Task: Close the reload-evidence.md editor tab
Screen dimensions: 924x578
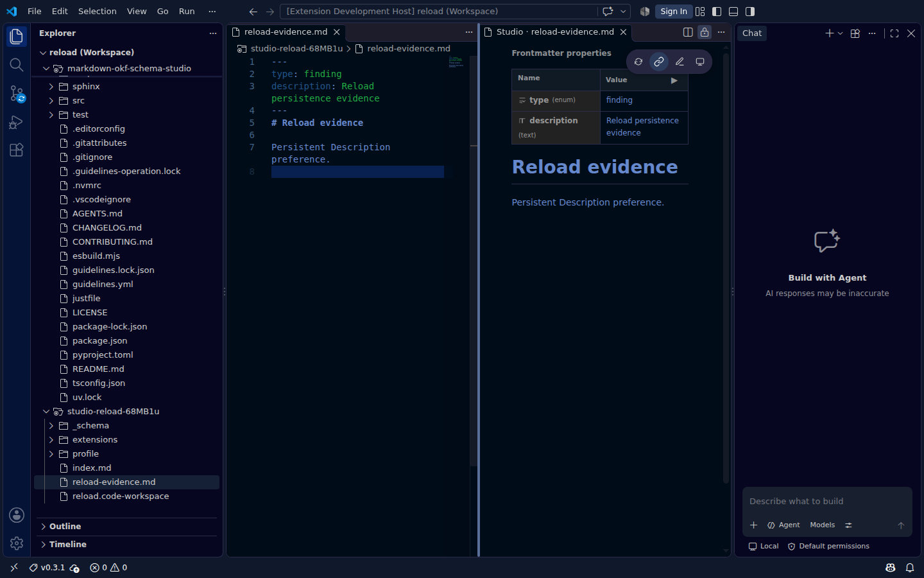Action: click(336, 32)
